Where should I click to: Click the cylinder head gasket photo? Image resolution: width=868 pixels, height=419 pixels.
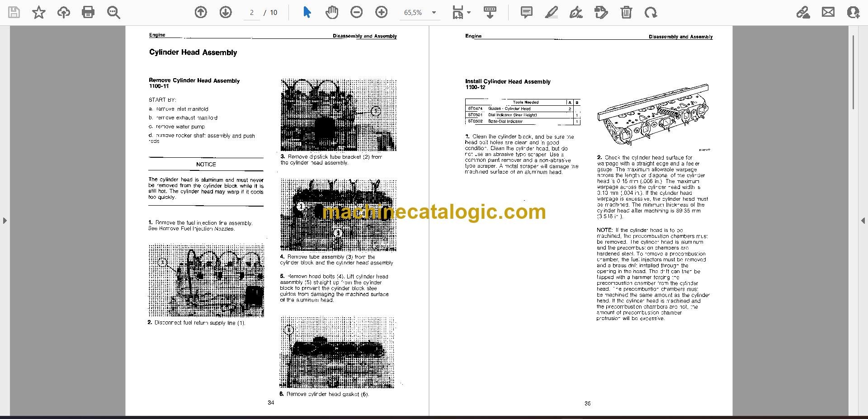[337, 352]
